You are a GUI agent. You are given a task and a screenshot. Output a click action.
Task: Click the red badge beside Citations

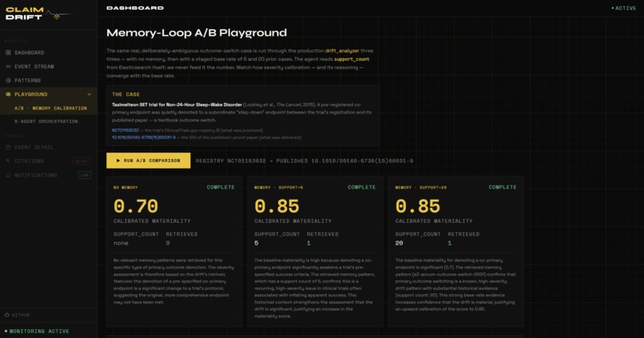point(82,161)
